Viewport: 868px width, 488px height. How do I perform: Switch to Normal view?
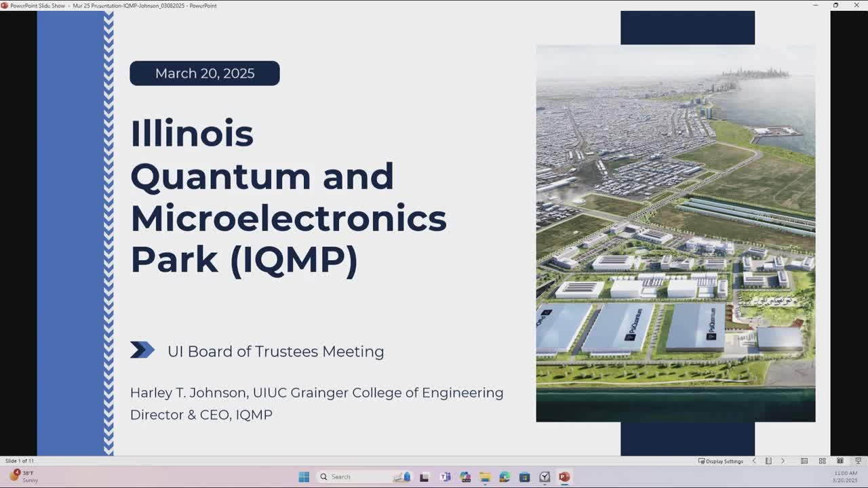804,461
